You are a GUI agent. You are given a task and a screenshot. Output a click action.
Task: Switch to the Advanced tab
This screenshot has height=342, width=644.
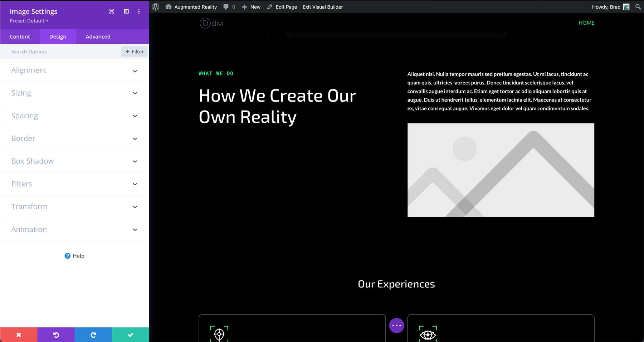pos(98,36)
